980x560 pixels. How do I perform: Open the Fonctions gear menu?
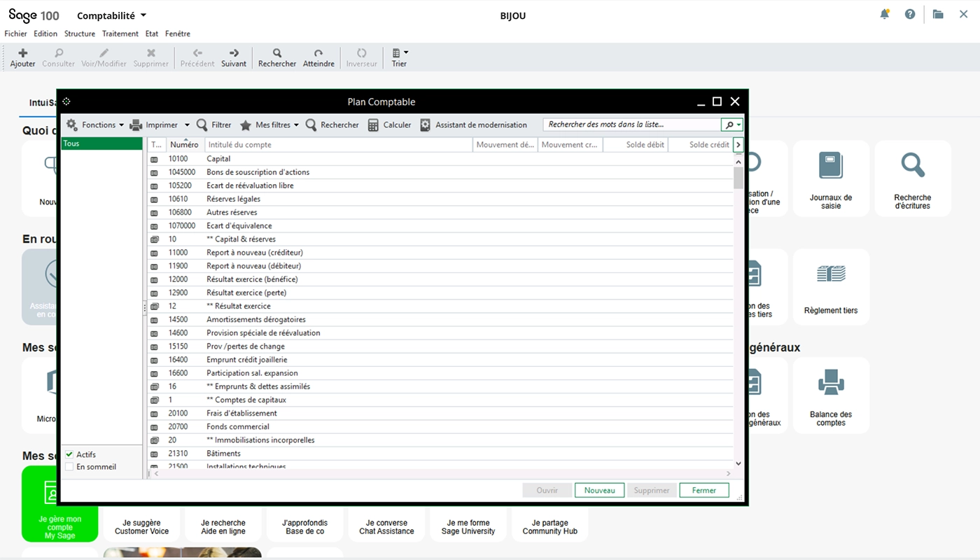point(94,125)
